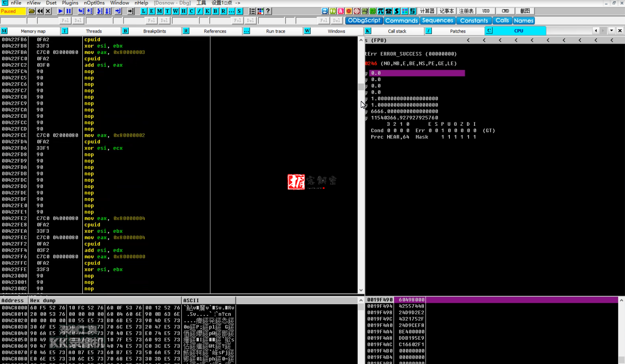Image resolution: width=625 pixels, height=364 pixels.
Task: Click the pi symbol plugin icon
Action: pyautogui.click(x=381, y=11)
